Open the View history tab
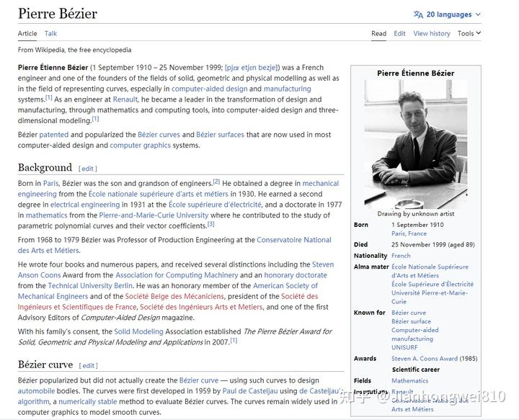Image resolution: width=519 pixels, height=420 pixels. (x=432, y=33)
